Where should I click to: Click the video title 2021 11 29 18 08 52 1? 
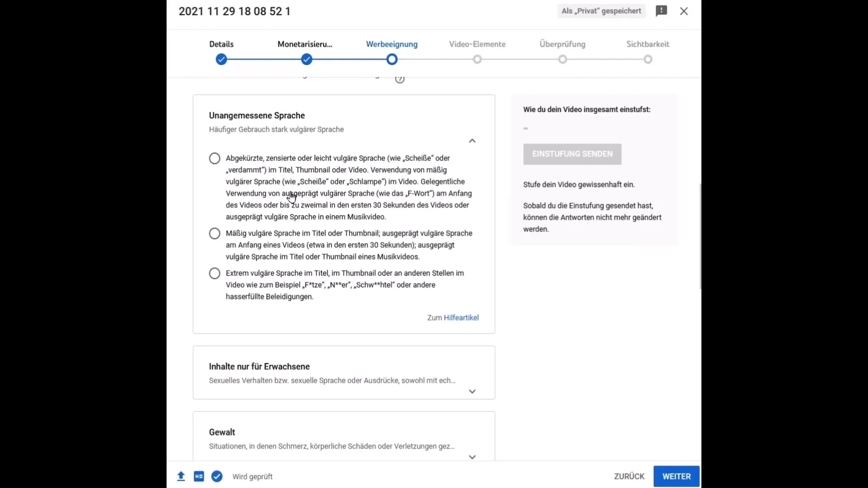coord(235,11)
